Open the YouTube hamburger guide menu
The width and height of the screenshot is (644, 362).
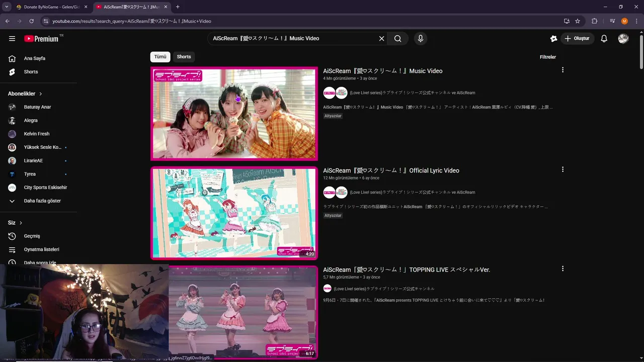(x=12, y=39)
